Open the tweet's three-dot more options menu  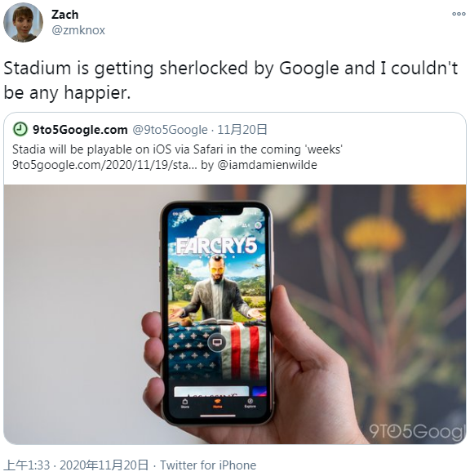[459, 14]
